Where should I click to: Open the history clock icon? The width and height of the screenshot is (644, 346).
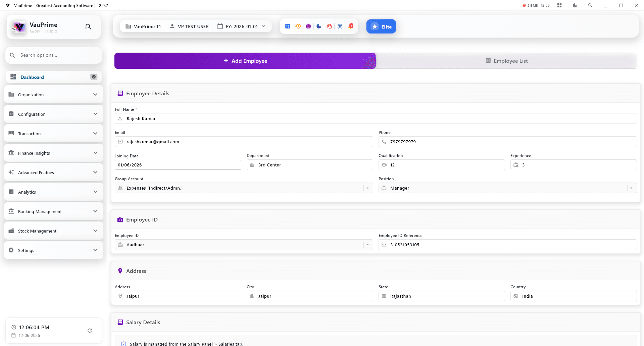point(298,26)
